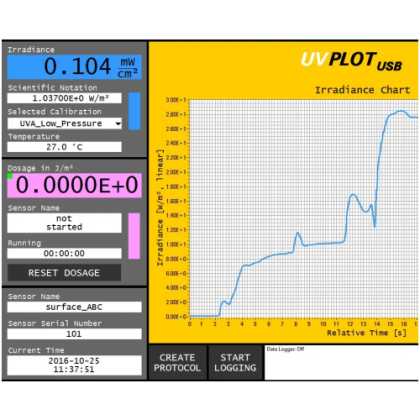Image resolution: width=420 pixels, height=420 pixels.
Task: Click the green dosage status indicator
Action: tap(10, 176)
